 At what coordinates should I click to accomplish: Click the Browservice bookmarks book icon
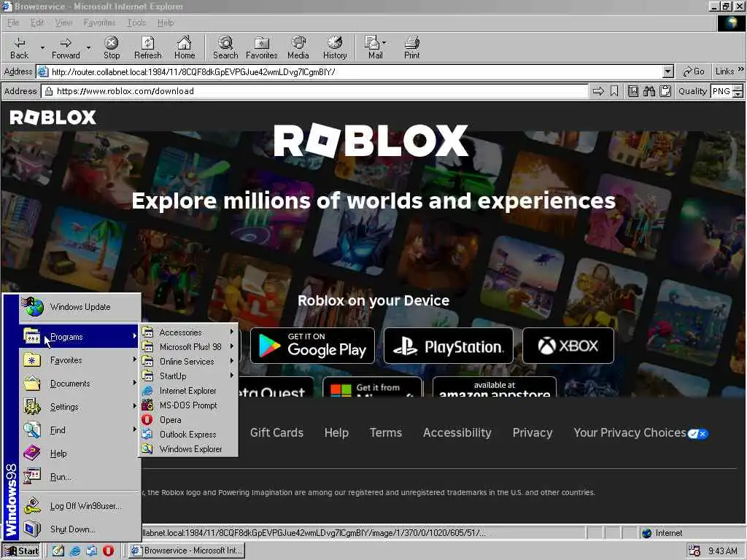click(x=633, y=91)
